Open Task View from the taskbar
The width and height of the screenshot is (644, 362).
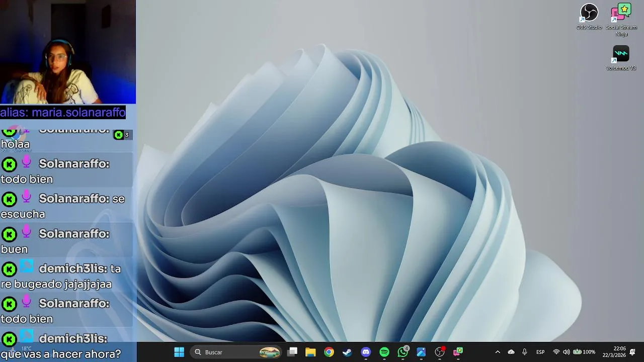tap(292, 352)
